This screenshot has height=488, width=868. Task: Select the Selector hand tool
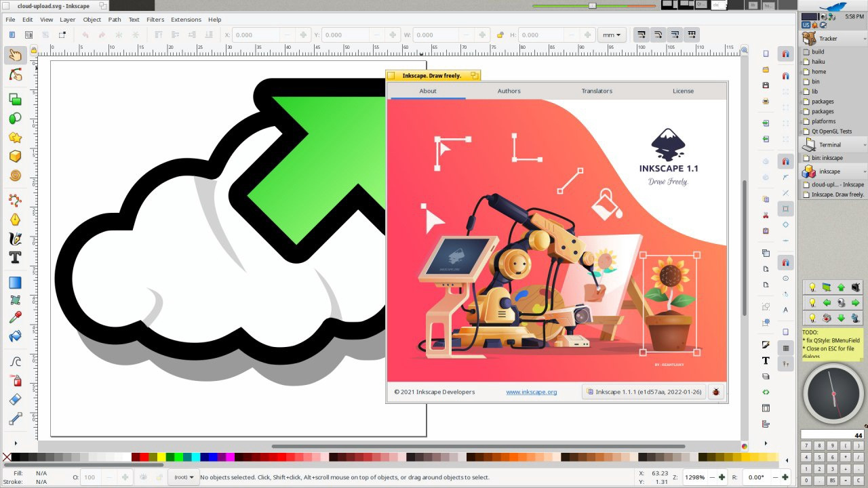point(15,56)
